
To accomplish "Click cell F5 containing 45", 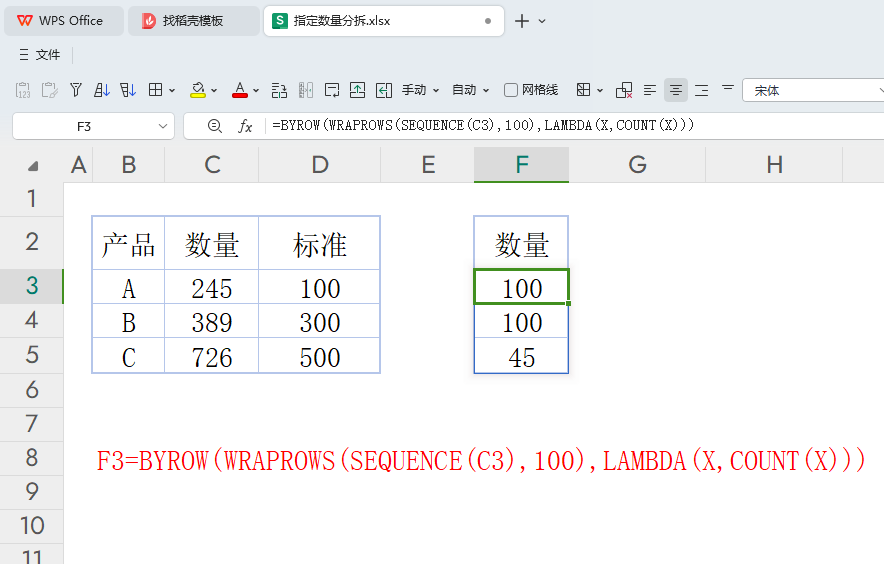I will (x=521, y=356).
